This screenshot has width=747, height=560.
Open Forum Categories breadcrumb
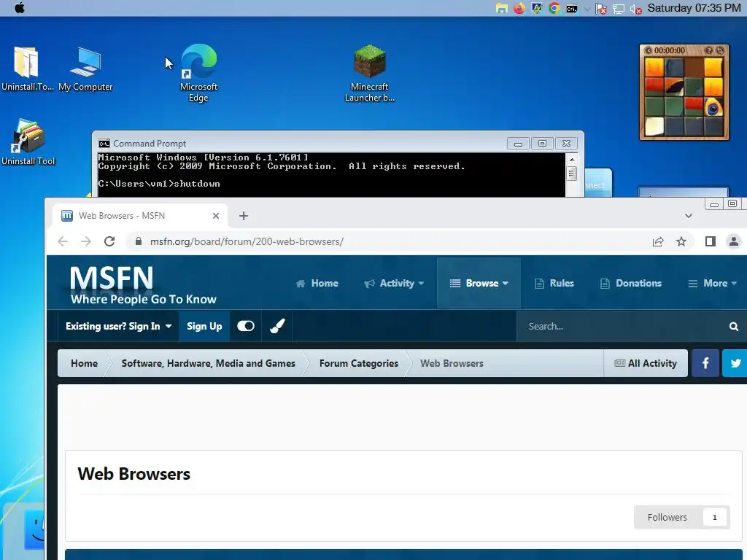click(359, 363)
